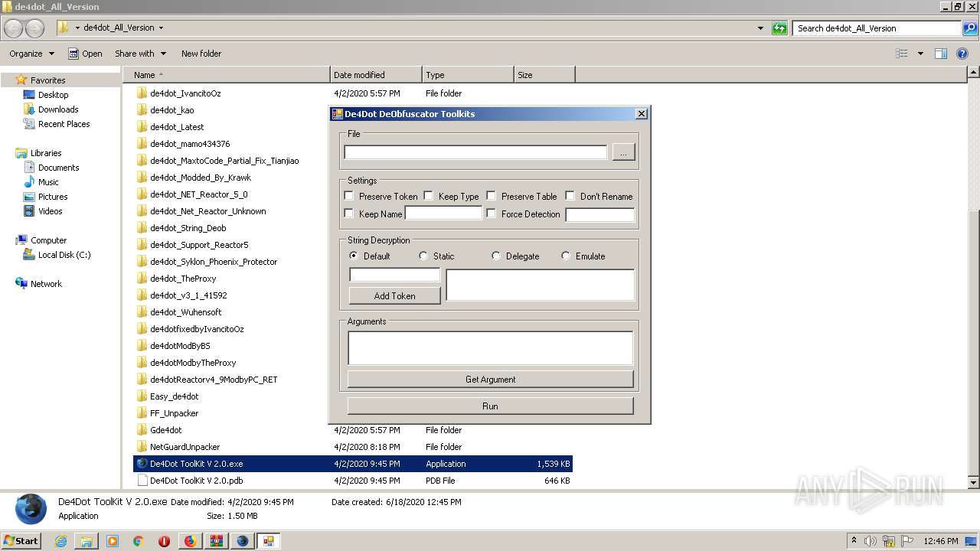This screenshot has width=980, height=551.
Task: Click the network icon in system tray
Action: pyautogui.click(x=888, y=541)
